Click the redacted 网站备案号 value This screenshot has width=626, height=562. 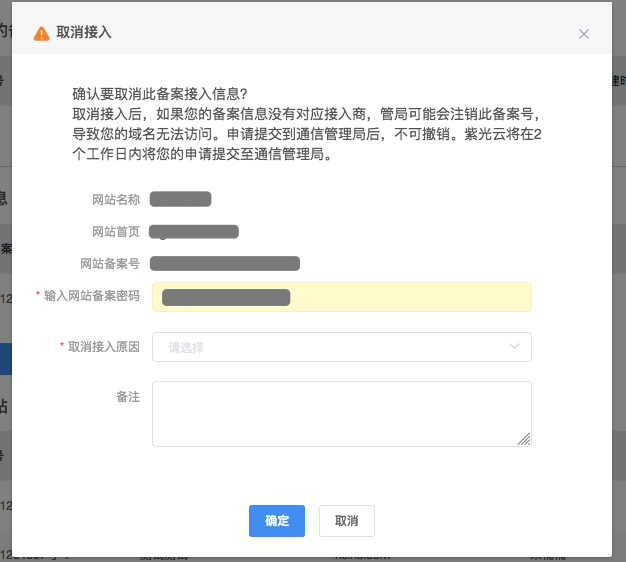point(225,264)
